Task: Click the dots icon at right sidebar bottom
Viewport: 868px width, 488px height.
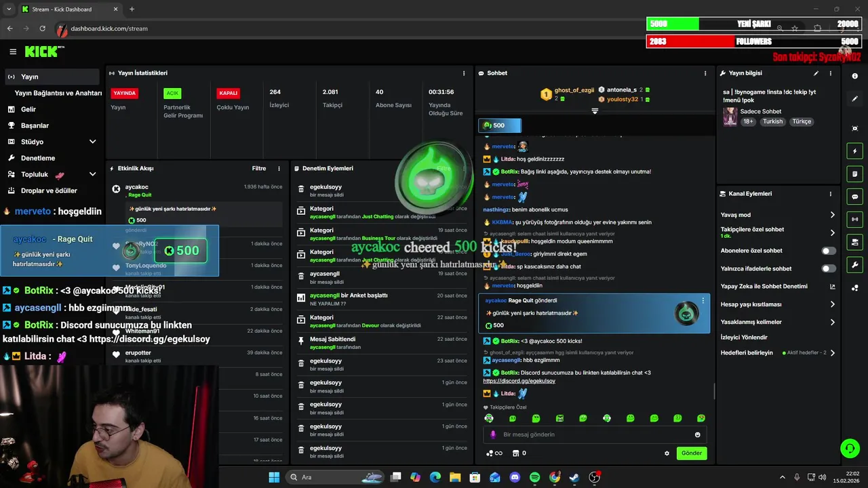Action: pos(854,287)
